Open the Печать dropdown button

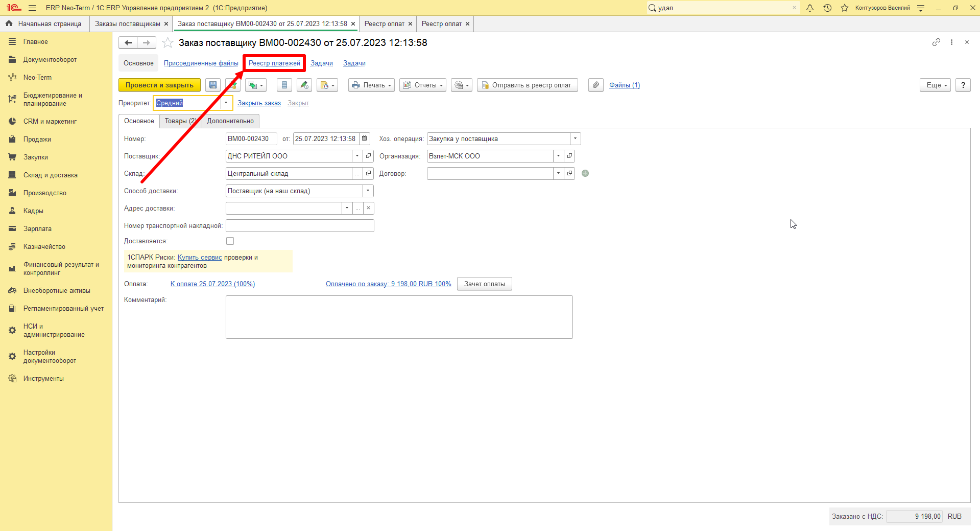tap(372, 85)
